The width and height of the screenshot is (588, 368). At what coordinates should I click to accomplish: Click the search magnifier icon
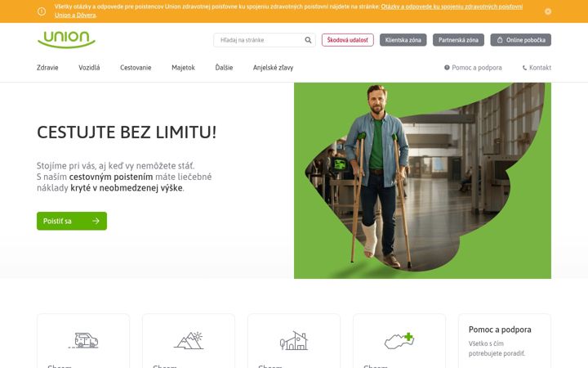click(308, 40)
